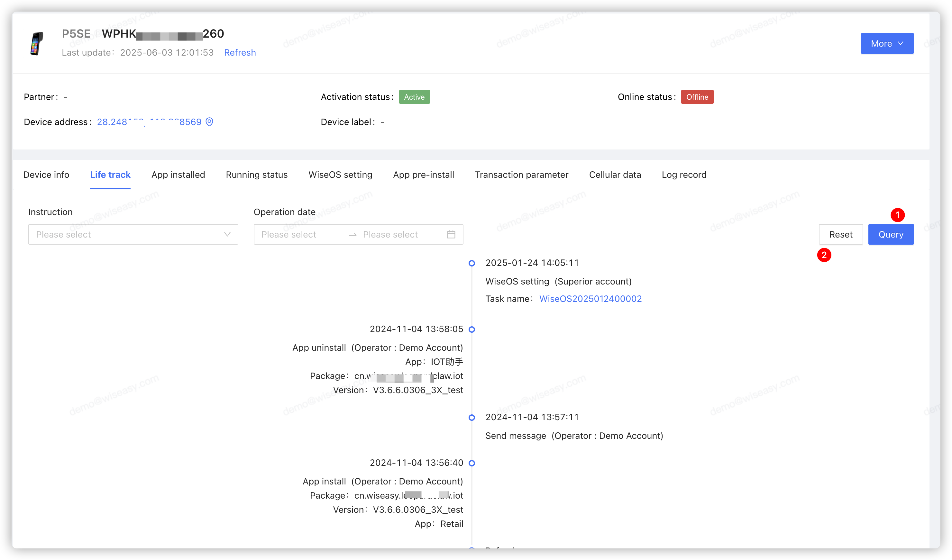Click the map pin icon beside device address
The image size is (952, 560).
[x=209, y=122]
